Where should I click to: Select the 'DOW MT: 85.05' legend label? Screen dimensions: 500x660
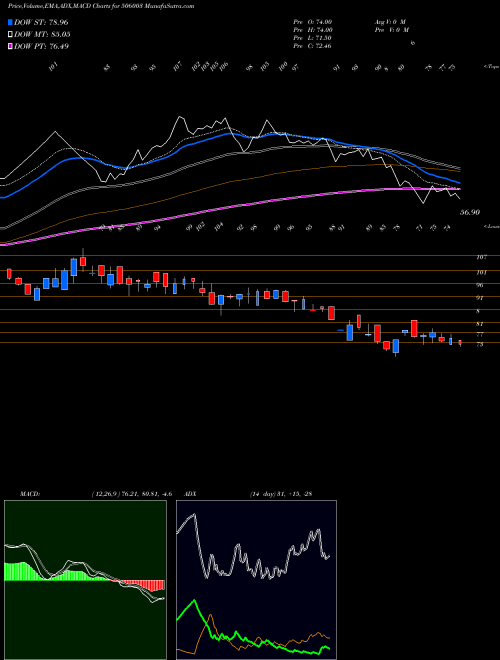pos(42,35)
